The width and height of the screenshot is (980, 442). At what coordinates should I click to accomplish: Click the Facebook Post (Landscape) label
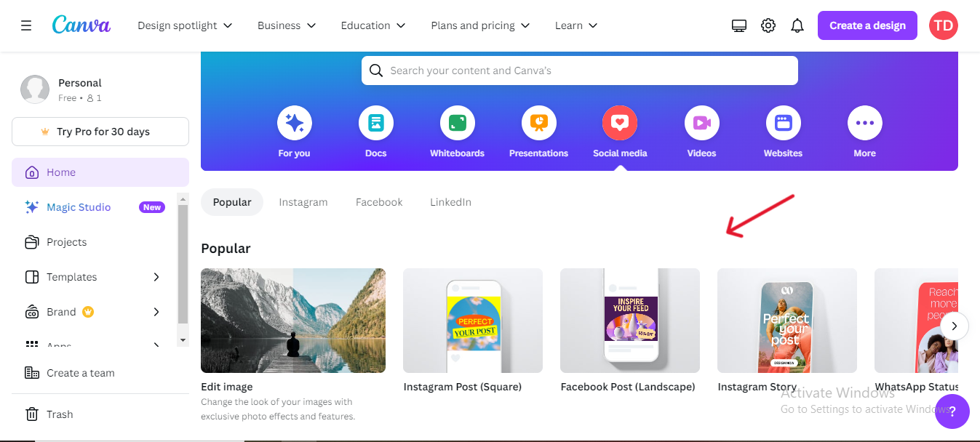point(628,387)
